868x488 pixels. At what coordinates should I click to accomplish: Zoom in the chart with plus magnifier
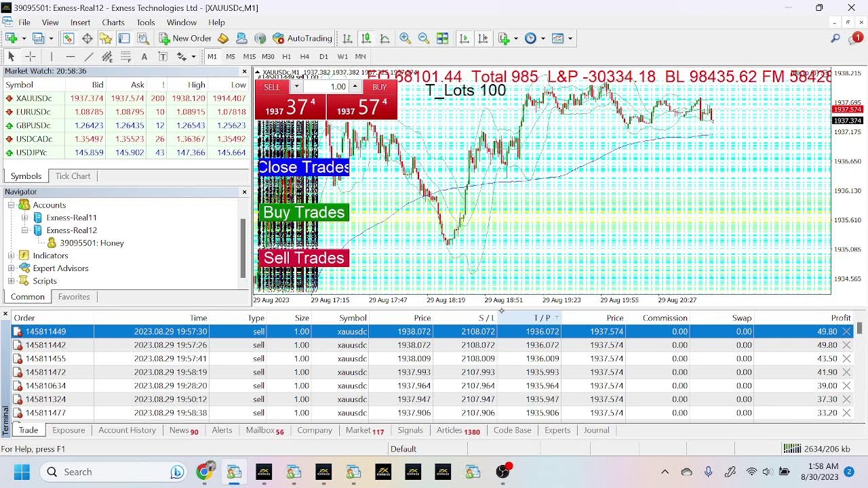pos(406,39)
